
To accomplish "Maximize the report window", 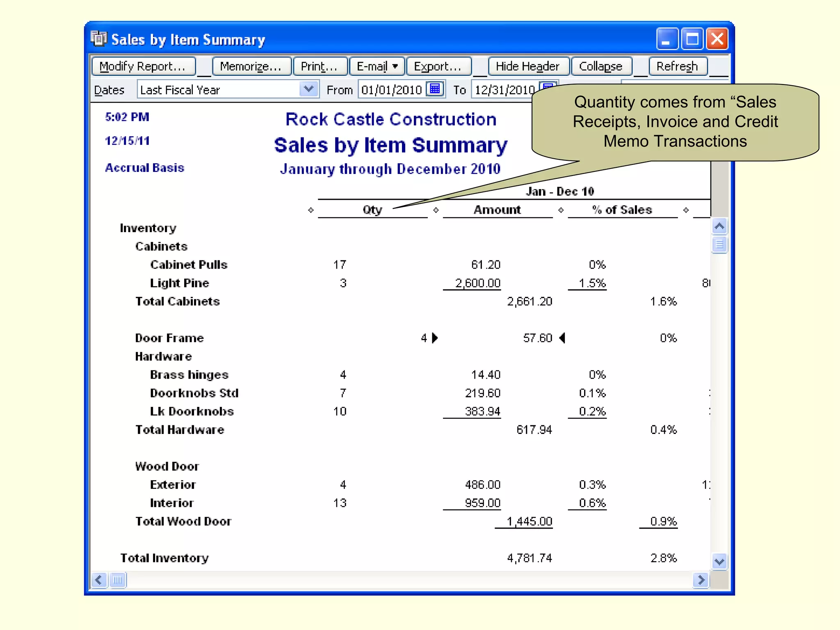I will [x=692, y=39].
